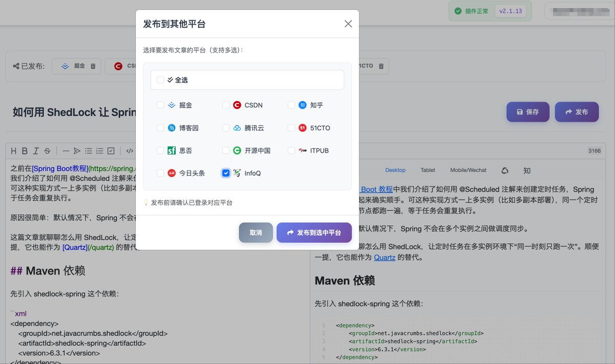Check the 今日头条 platform checkbox
The width and height of the screenshot is (615, 364).
click(x=160, y=173)
